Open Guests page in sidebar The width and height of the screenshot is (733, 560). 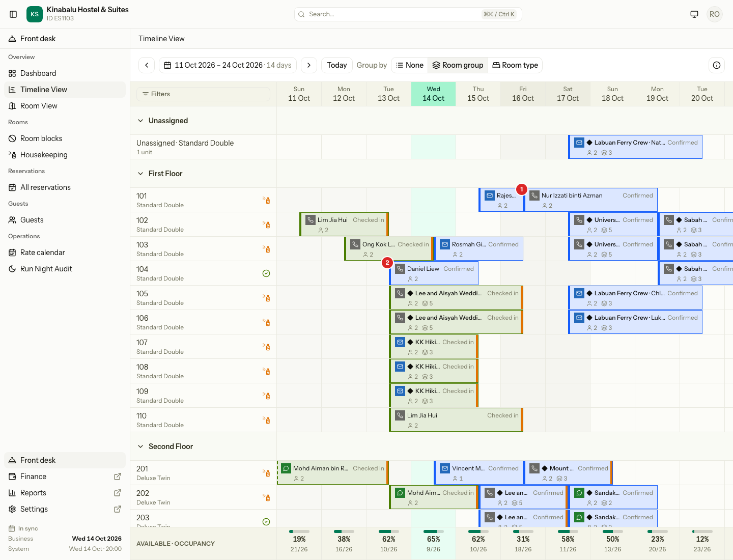[65, 220]
